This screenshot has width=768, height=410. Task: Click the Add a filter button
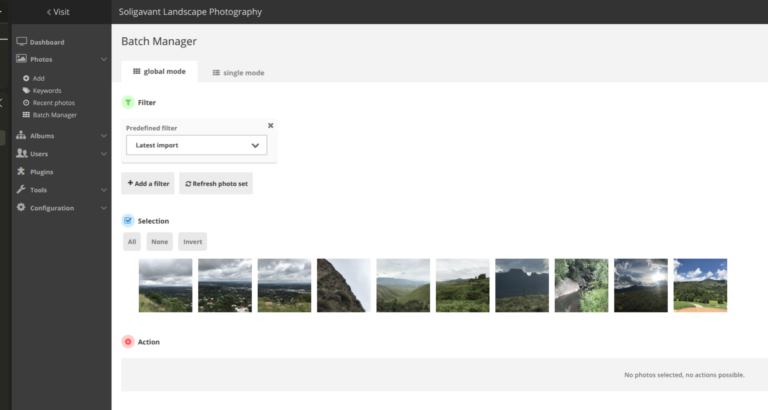click(148, 183)
